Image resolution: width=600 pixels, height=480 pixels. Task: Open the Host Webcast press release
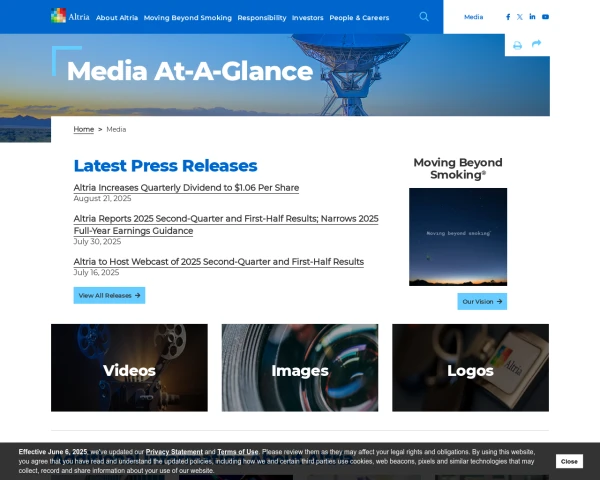point(218,262)
